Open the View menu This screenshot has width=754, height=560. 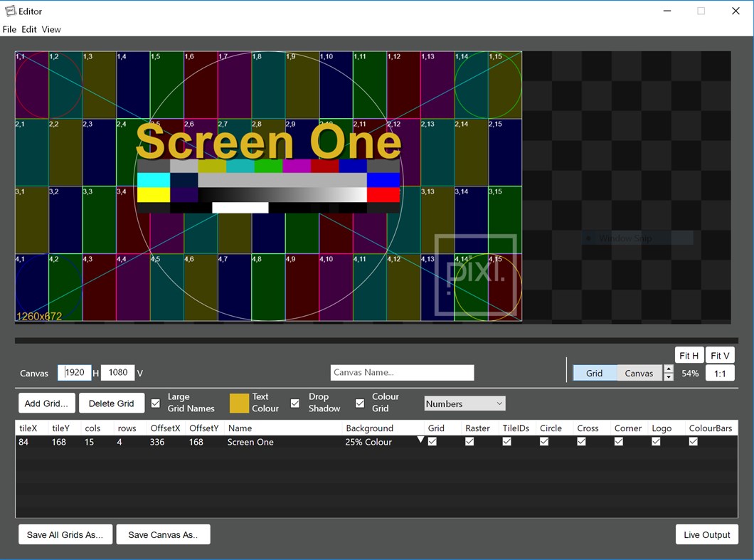51,29
